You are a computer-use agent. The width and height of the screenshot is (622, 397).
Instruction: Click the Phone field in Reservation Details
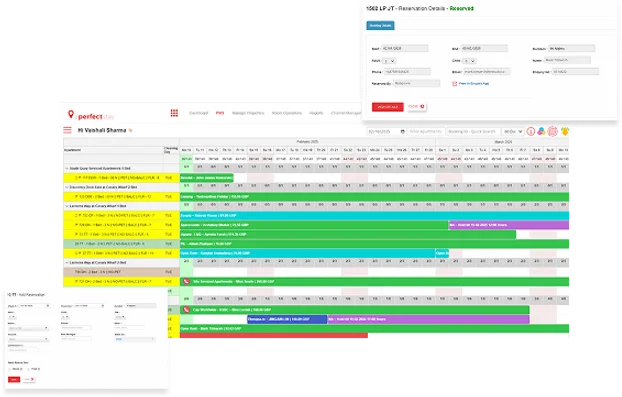pyautogui.click(x=407, y=72)
